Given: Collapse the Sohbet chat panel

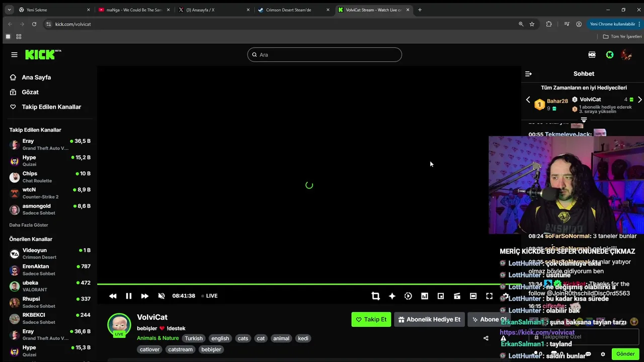Looking at the screenshot, I should (528, 74).
